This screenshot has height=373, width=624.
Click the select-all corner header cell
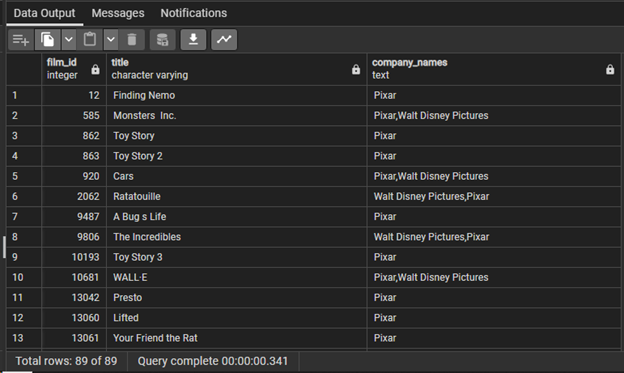click(x=24, y=69)
